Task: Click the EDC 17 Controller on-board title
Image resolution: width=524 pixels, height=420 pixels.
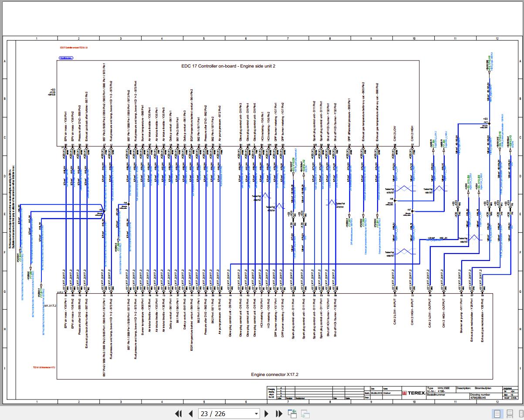Action: coord(228,66)
